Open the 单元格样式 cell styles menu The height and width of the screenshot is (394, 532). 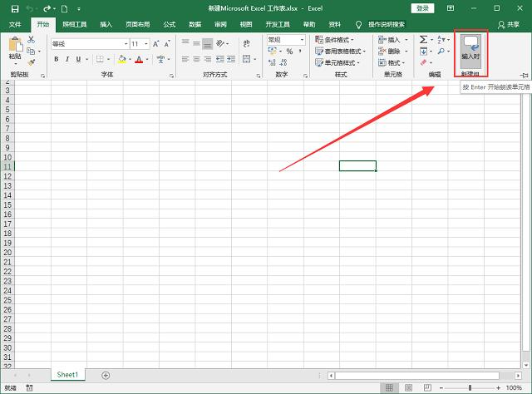point(337,63)
